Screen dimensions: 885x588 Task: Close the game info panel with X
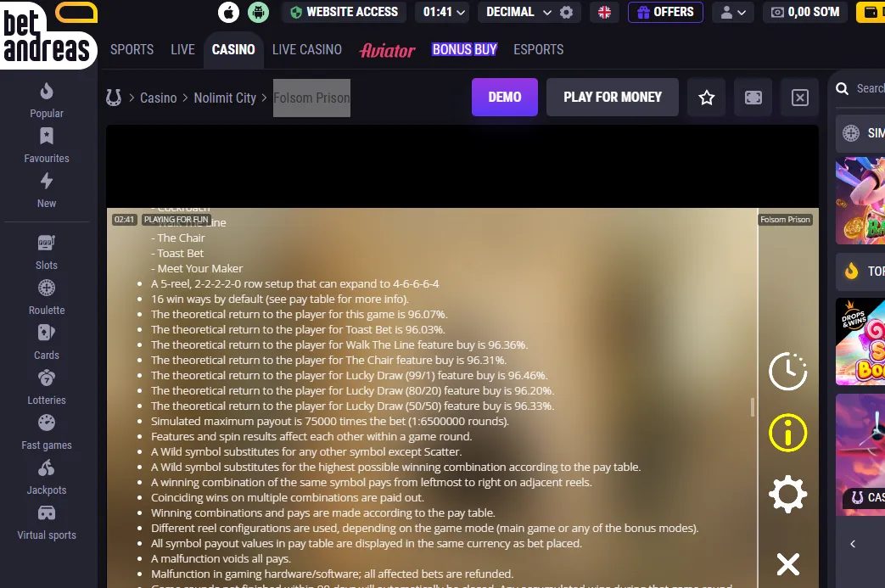coord(788,564)
